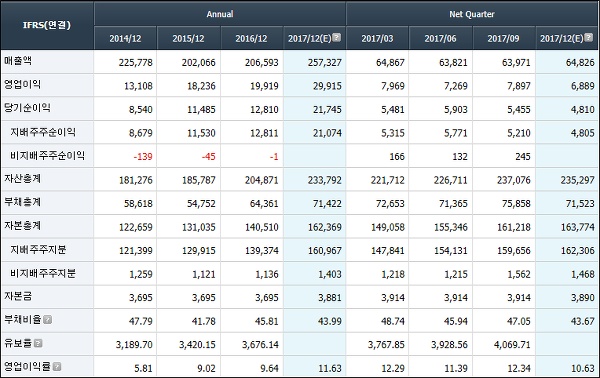The image size is (600, 378).
Task: Open help icon next to 유보율
Action: (38, 343)
